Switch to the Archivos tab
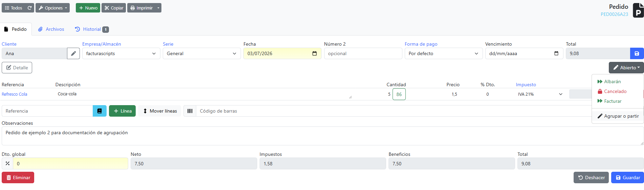644x190 pixels. [51, 29]
